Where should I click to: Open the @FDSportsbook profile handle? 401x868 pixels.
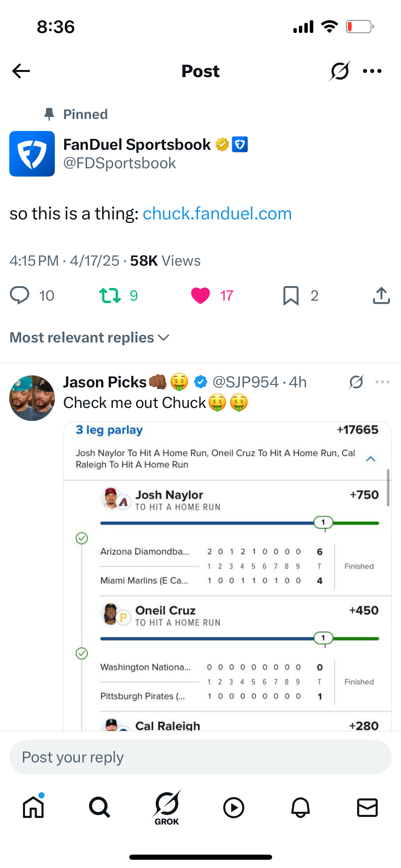120,163
